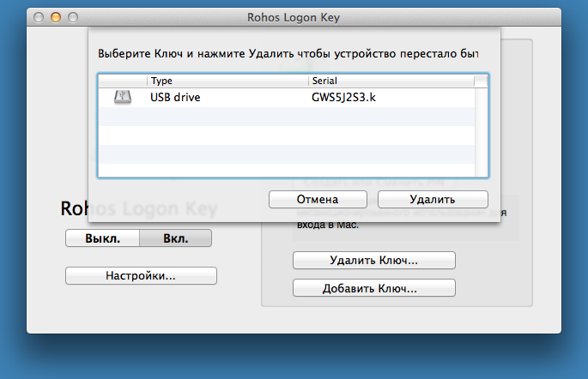Click the key list vertical scrollbar

[481, 132]
